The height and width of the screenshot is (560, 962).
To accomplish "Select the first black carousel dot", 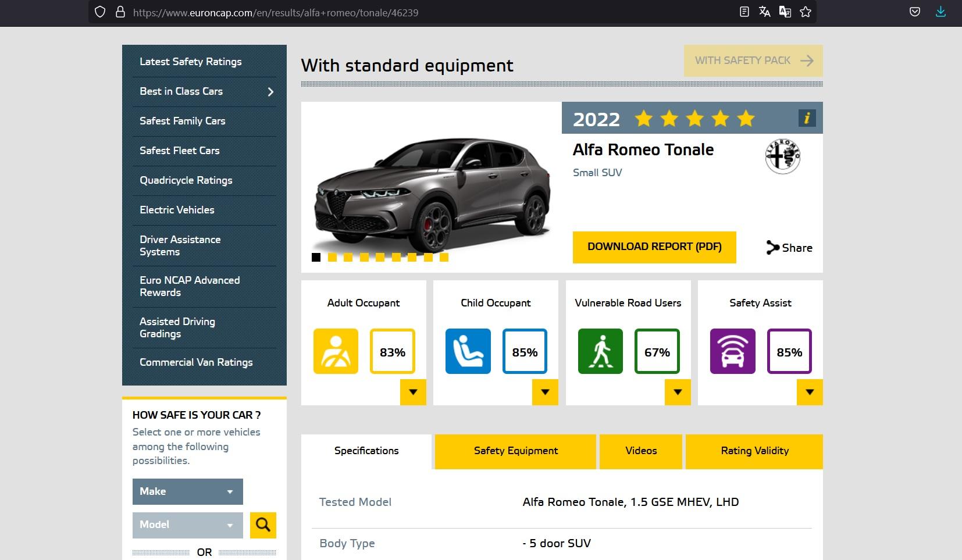I will 316,257.
